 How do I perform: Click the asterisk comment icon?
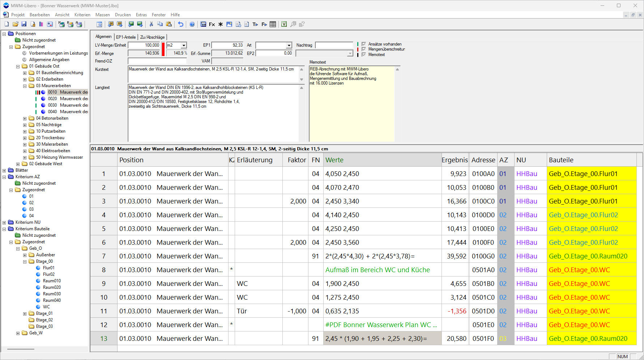221,24
